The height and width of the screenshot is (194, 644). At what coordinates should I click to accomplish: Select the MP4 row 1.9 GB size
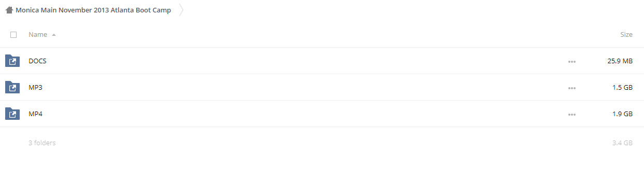tap(622, 114)
